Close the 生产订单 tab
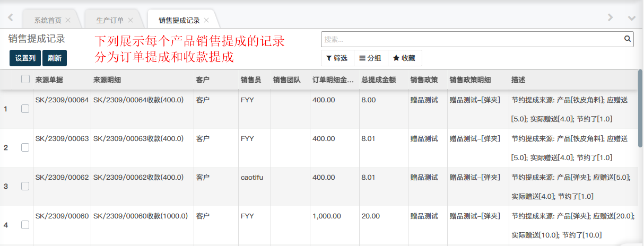Image resolution: width=644 pixels, height=246 pixels. click(130, 20)
